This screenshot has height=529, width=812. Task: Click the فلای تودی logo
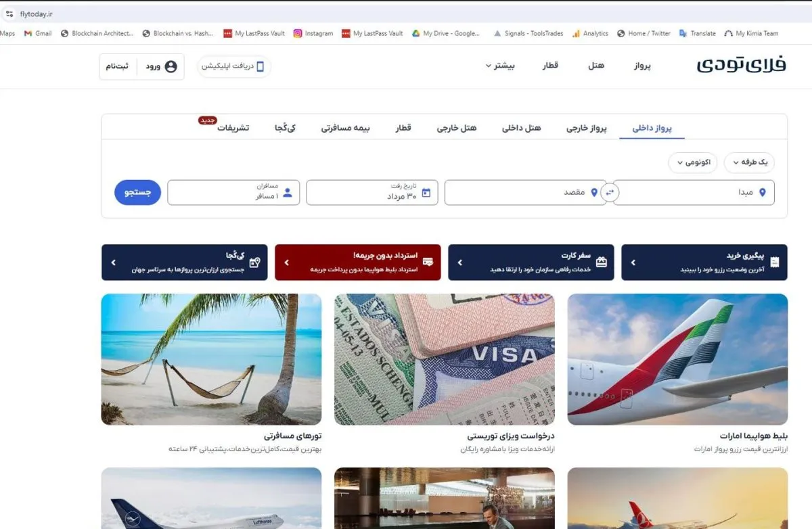click(742, 66)
